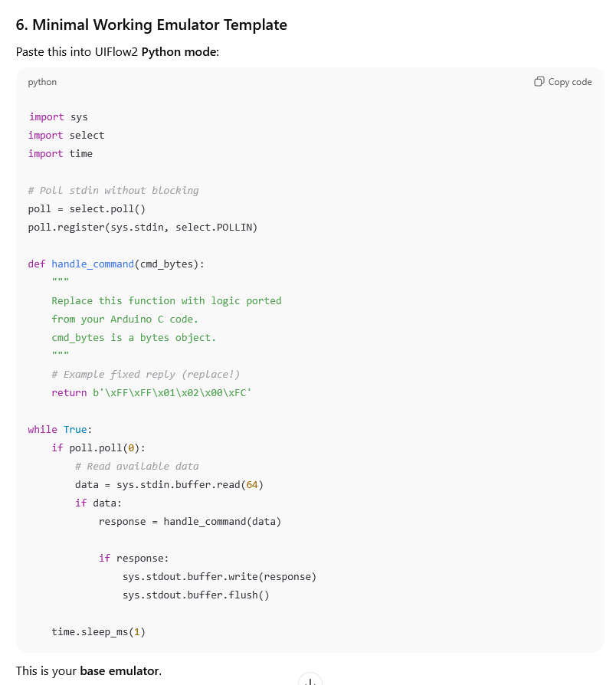Viewport: 616px width, 685px height.
Task: Click the Poll stdin without blocking comment
Action: click(113, 191)
